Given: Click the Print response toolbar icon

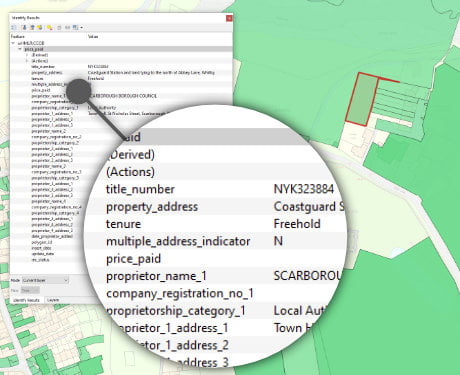Looking at the screenshot, I should coord(67,28).
